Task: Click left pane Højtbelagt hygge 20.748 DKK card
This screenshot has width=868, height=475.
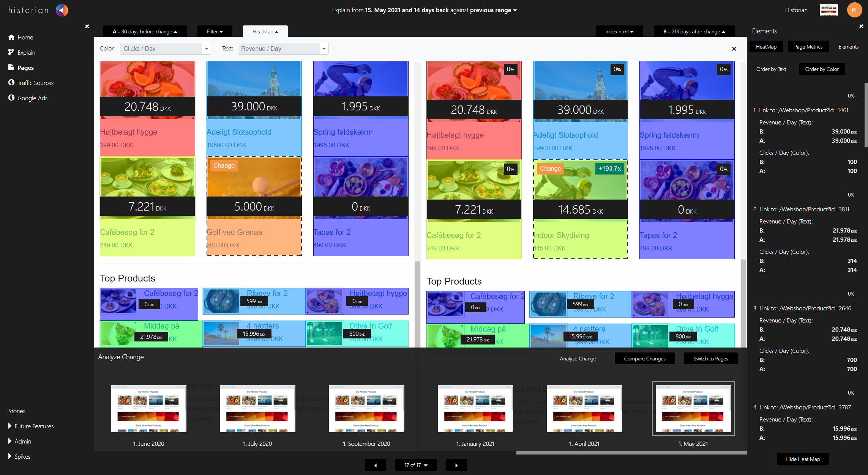Action: tap(147, 108)
